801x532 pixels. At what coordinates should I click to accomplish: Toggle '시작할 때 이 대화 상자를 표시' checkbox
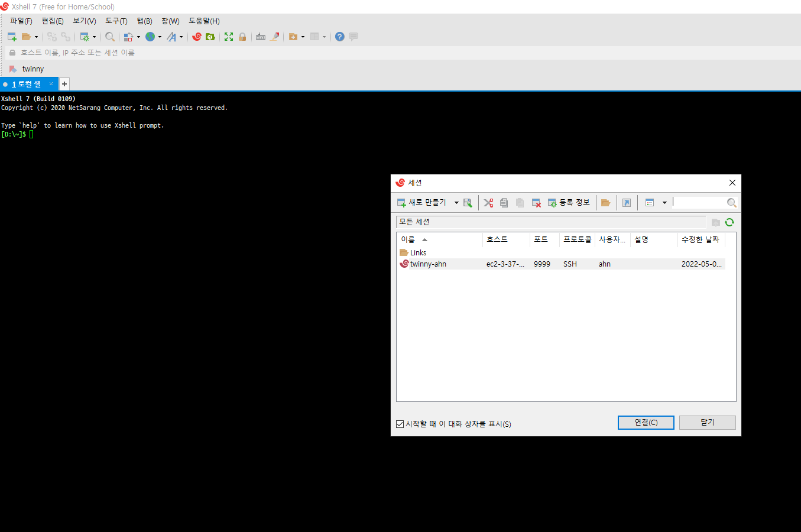(400, 424)
